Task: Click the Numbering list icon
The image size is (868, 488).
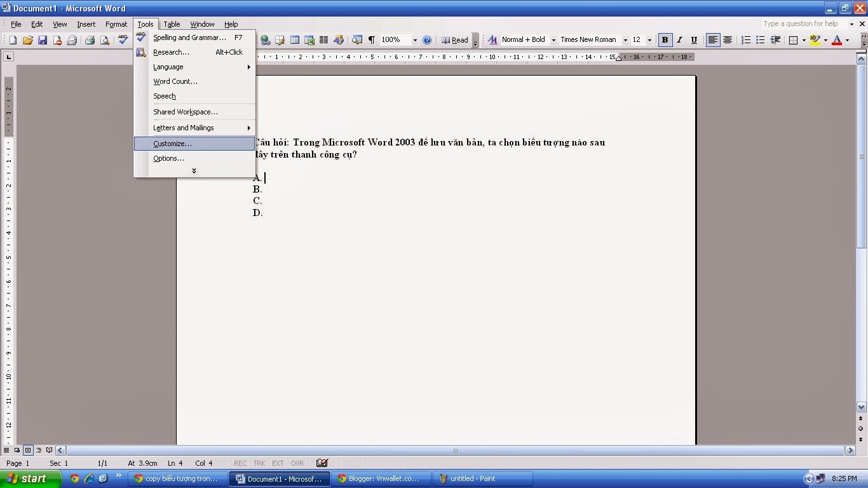Action: click(x=746, y=40)
